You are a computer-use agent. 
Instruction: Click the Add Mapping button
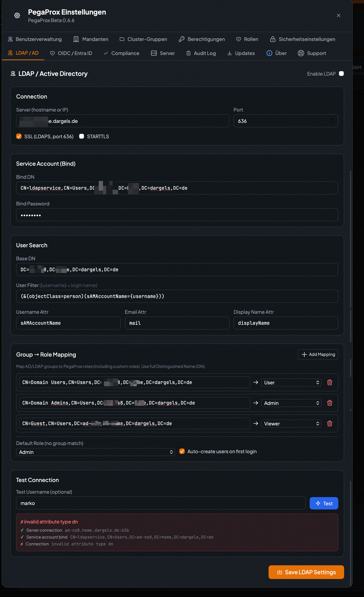click(x=318, y=355)
